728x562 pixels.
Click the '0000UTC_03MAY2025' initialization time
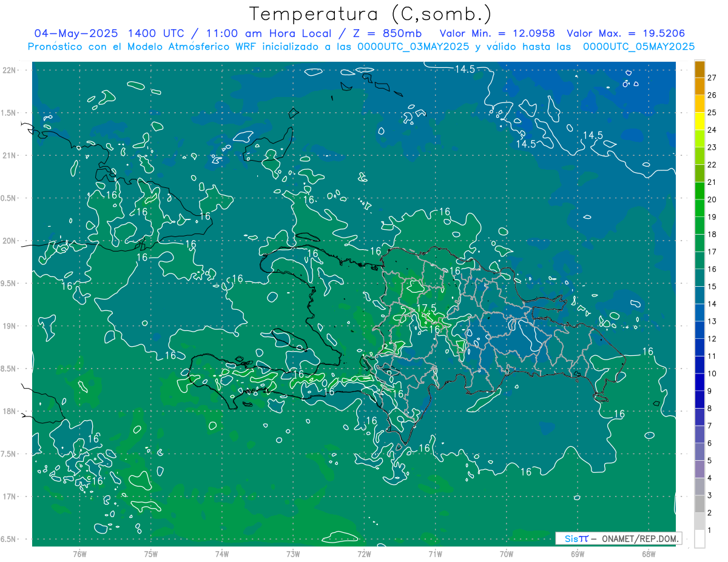pyautogui.click(x=414, y=46)
